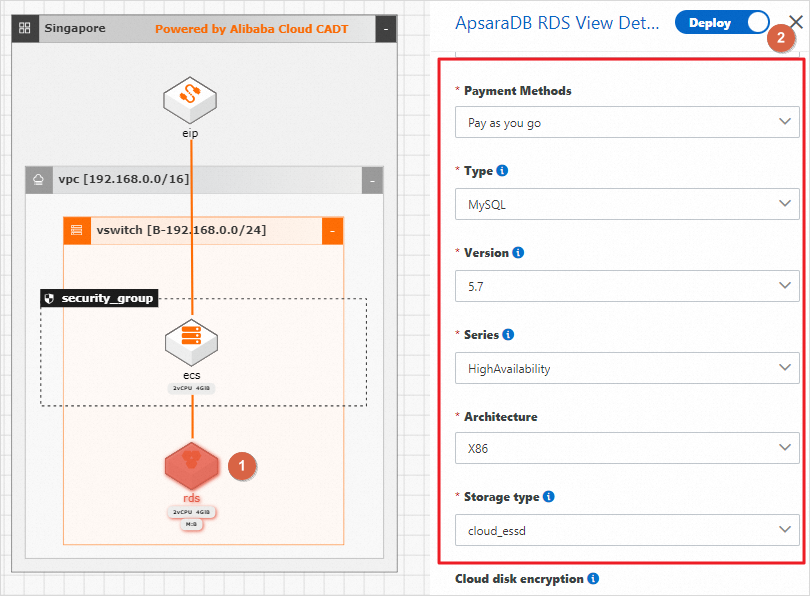The image size is (810, 596).
Task: Click the security_group shield icon
Action: (50, 299)
